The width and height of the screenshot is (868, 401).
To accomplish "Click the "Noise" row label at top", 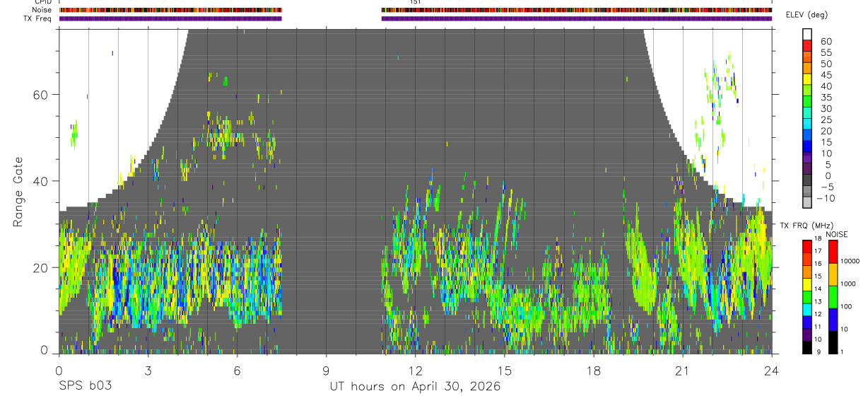I will [40, 10].
